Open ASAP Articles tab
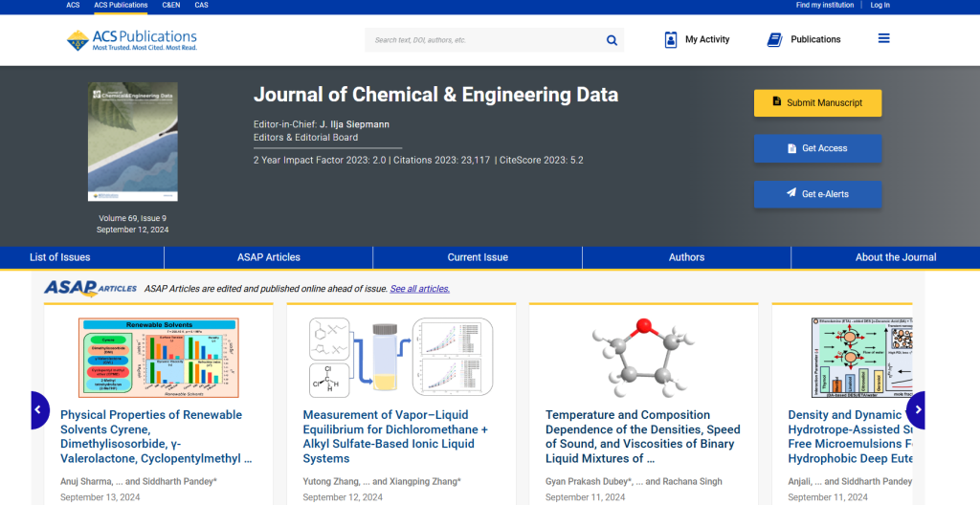The width and height of the screenshot is (980, 505). 269,257
